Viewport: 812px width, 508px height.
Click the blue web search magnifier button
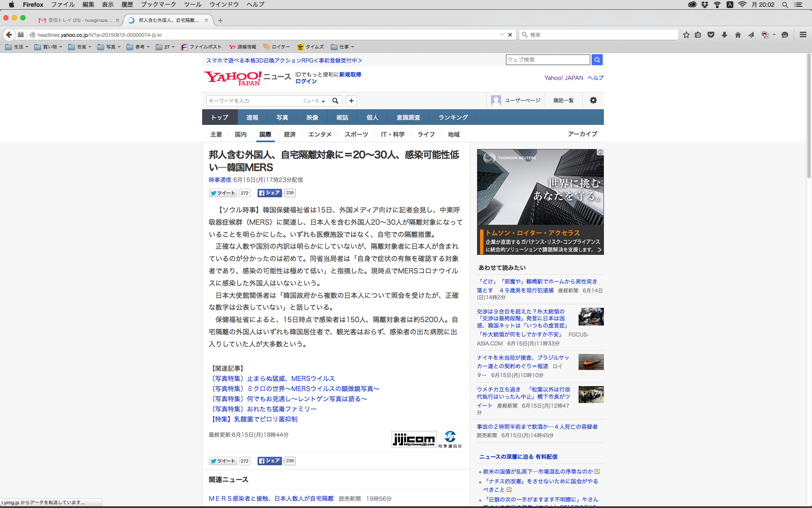coord(597,60)
